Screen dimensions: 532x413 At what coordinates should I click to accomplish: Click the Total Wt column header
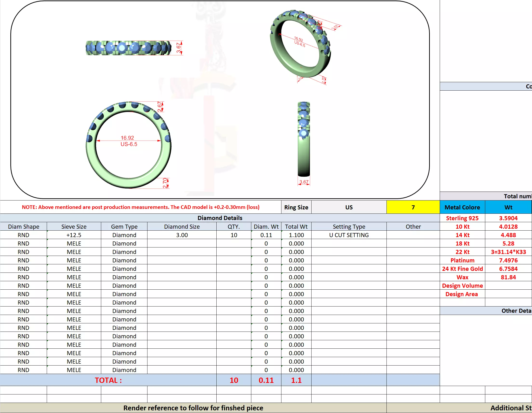(296, 226)
